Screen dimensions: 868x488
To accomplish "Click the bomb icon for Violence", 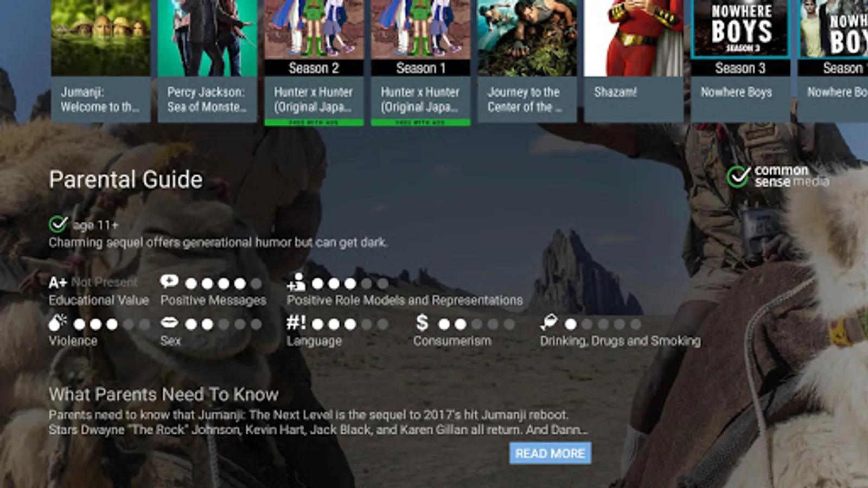I will tap(58, 323).
